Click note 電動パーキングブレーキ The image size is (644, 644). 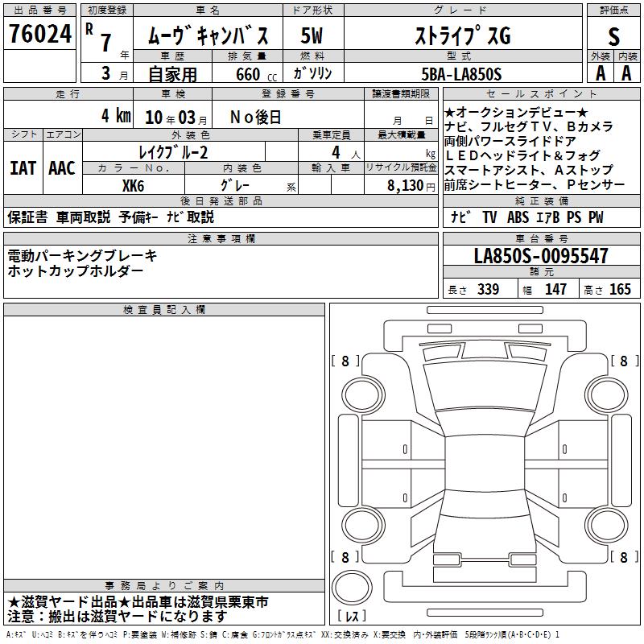pos(82,256)
